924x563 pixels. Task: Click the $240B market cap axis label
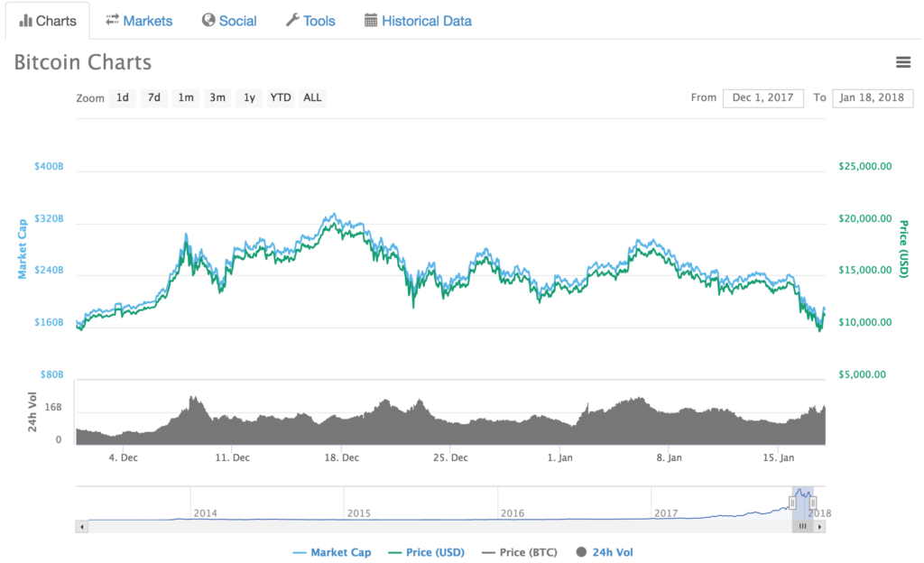49,271
